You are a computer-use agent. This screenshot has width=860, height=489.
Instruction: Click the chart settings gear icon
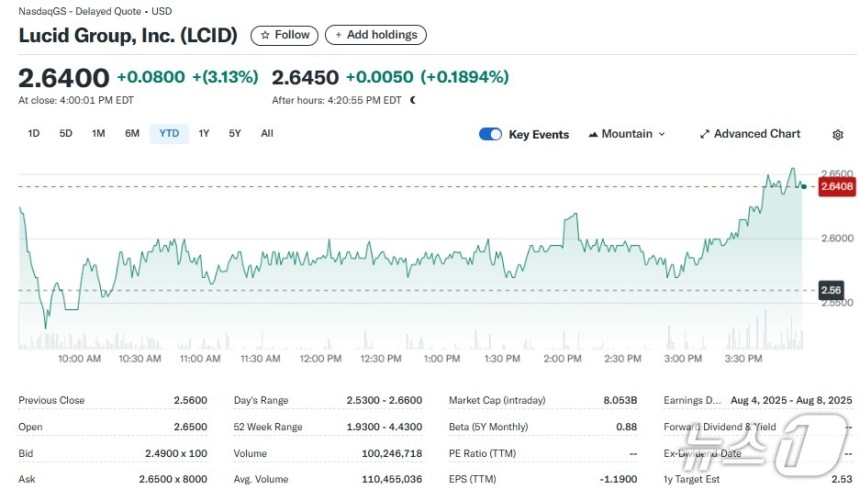[837, 135]
